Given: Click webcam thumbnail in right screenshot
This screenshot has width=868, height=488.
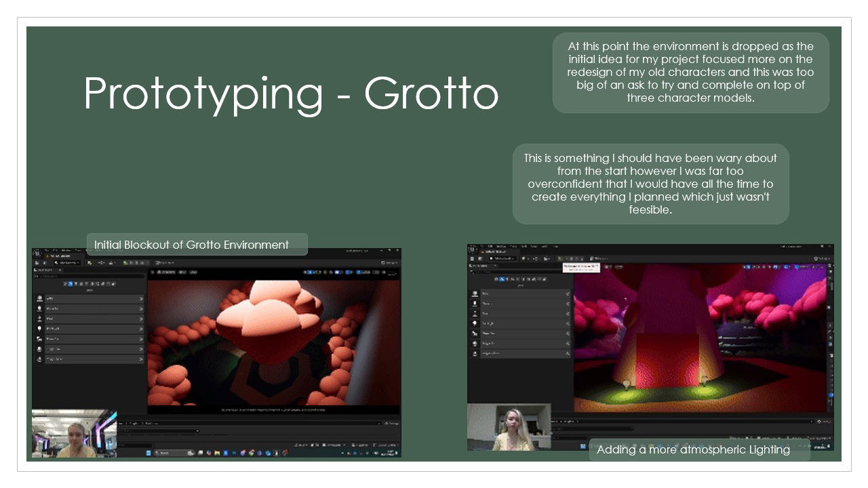Looking at the screenshot, I should coord(509,427).
